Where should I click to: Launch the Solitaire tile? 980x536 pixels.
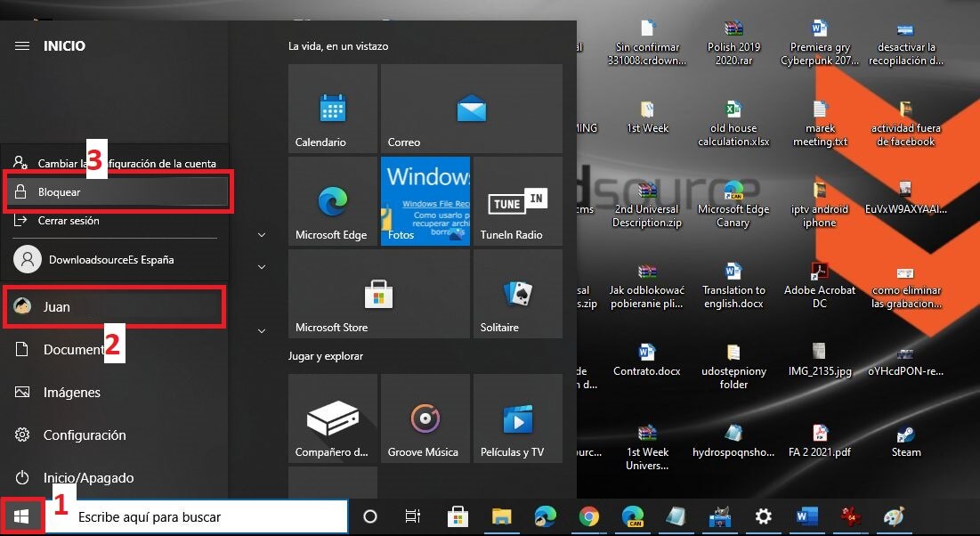coord(517,294)
